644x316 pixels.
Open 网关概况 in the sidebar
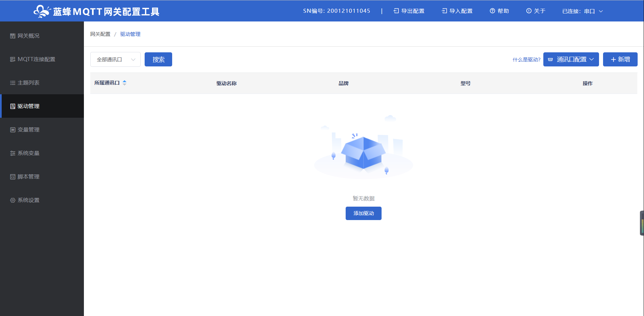point(28,36)
